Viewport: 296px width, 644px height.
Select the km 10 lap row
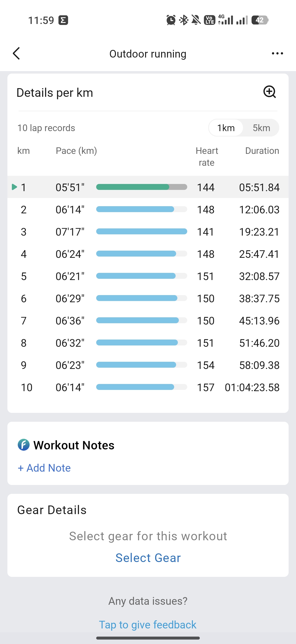click(x=148, y=387)
